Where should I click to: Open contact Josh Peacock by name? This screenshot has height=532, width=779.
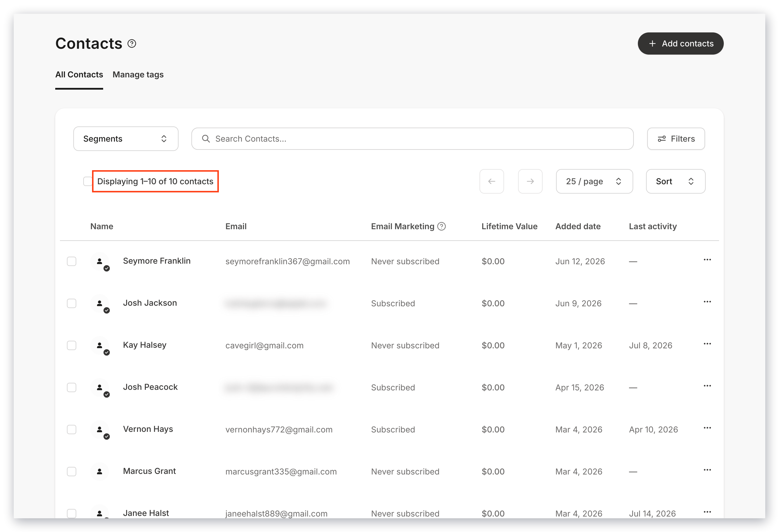tap(150, 387)
